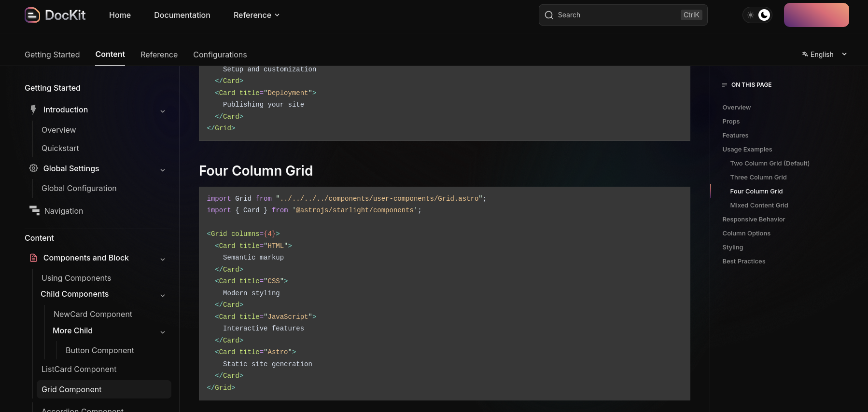868x412 pixels.
Task: Click the Global Settings gear icon
Action: [33, 168]
